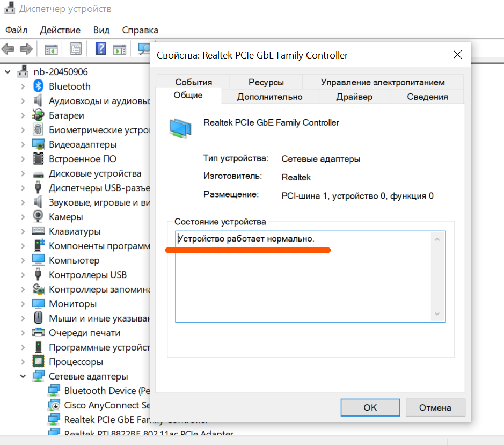Click the Cisco AnyConnect adapter icon
The image size is (504, 445).
[54, 405]
